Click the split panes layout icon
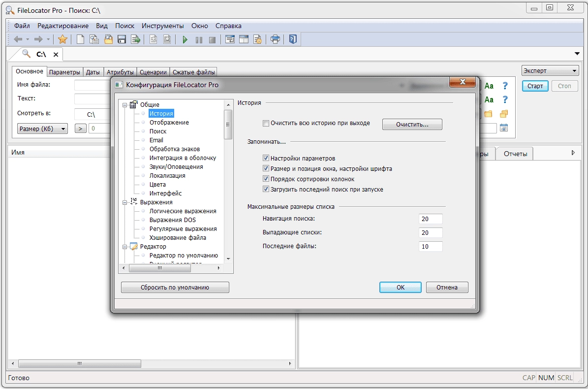Image resolution: width=588 pixels, height=389 pixels. pyautogui.click(x=244, y=39)
